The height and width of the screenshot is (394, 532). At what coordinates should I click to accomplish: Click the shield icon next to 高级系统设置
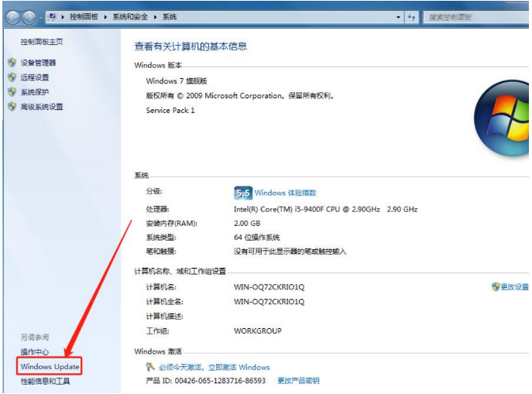coord(12,107)
